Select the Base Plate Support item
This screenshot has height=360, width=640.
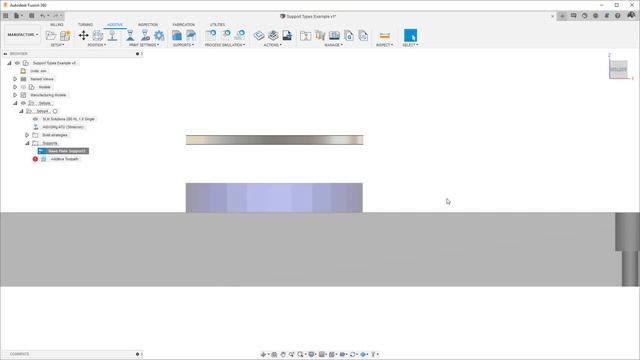63,151
